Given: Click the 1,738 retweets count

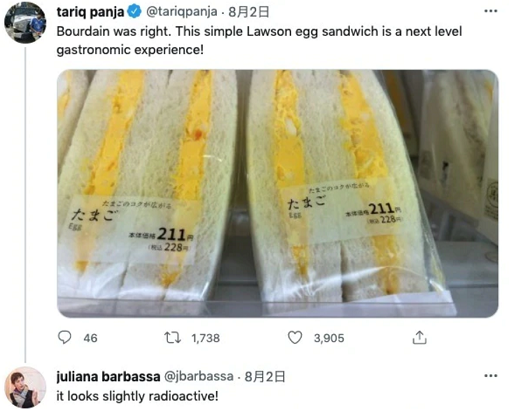Looking at the screenshot, I should tap(206, 338).
